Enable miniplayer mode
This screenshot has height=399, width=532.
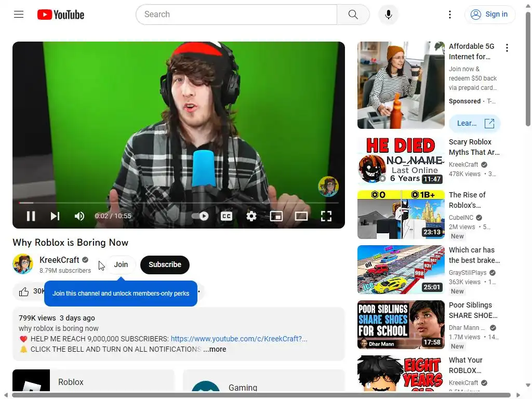point(276,216)
